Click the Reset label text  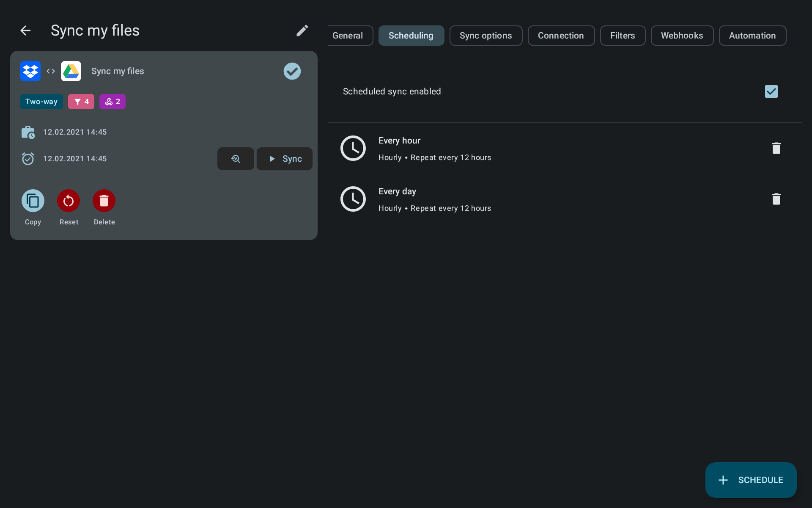pyautogui.click(x=69, y=222)
